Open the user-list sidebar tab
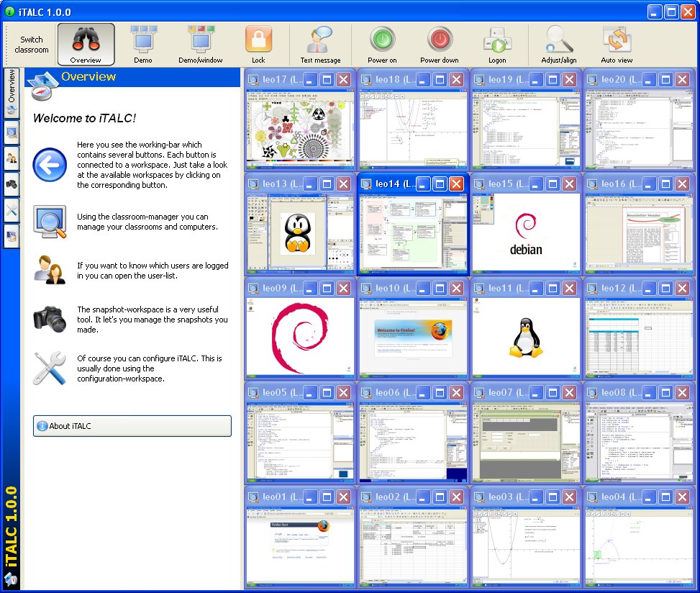700x593 pixels. (x=12, y=159)
